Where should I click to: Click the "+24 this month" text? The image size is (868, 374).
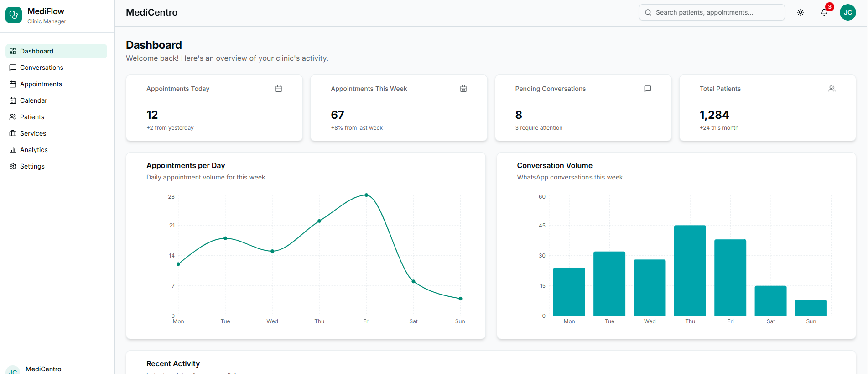point(719,128)
